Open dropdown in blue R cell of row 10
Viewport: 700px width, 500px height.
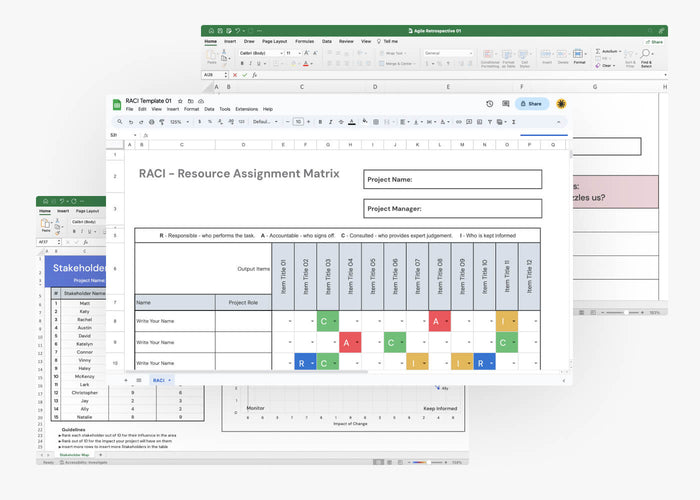(x=312, y=363)
